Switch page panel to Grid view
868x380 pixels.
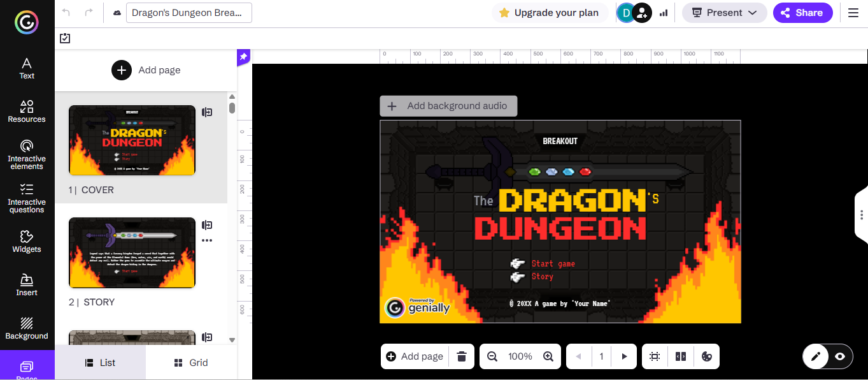pos(191,363)
